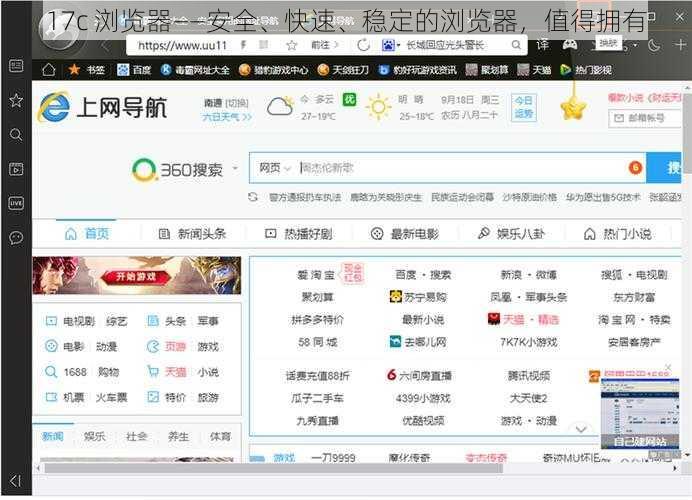Click the sunny weather icon for tomorrow
Screen dimensions: 692x500
378,107
